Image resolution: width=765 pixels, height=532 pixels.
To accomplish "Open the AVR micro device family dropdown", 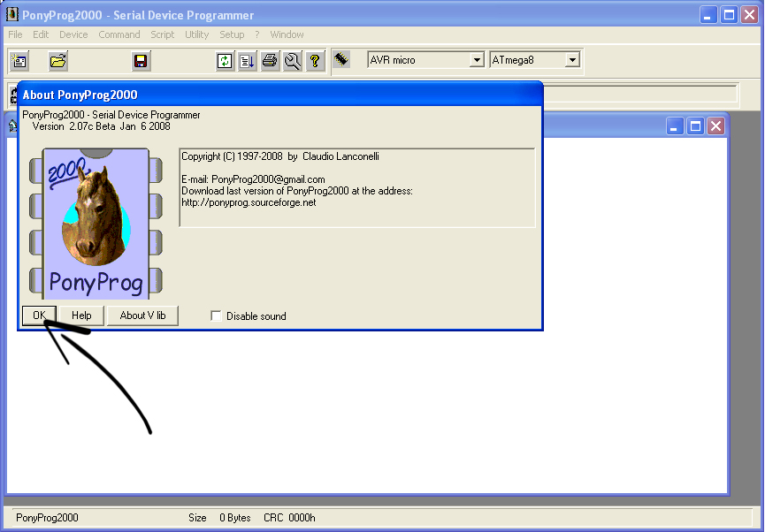I will click(477, 60).
